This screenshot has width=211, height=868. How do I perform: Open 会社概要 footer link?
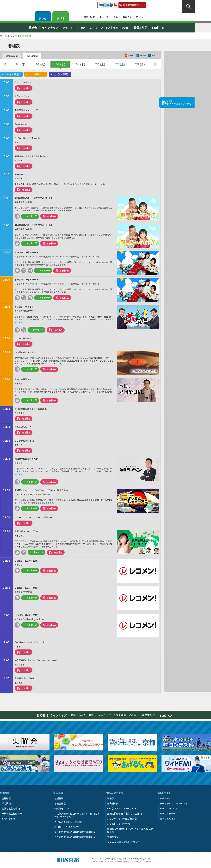(6, 798)
